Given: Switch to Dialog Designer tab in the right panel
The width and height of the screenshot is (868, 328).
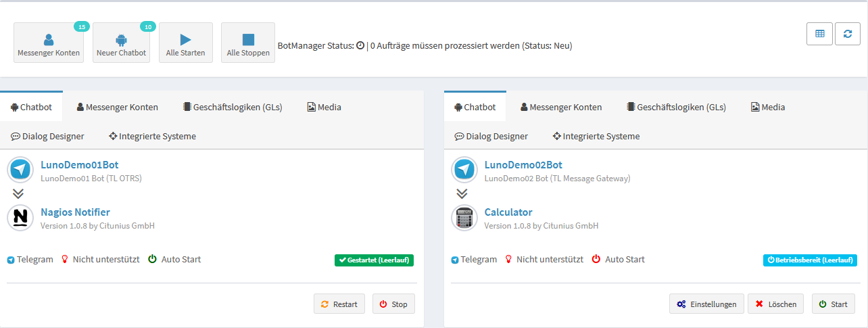Looking at the screenshot, I should pyautogui.click(x=491, y=136).
